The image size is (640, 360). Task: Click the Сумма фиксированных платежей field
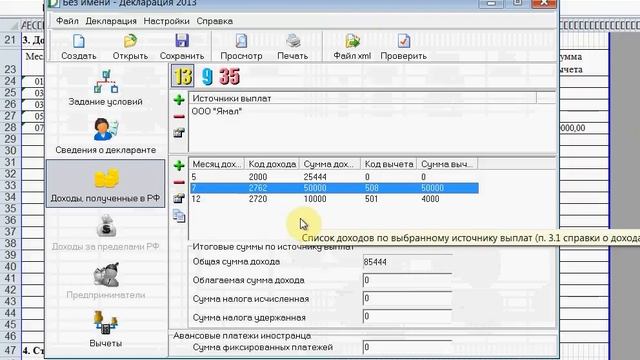click(407, 347)
